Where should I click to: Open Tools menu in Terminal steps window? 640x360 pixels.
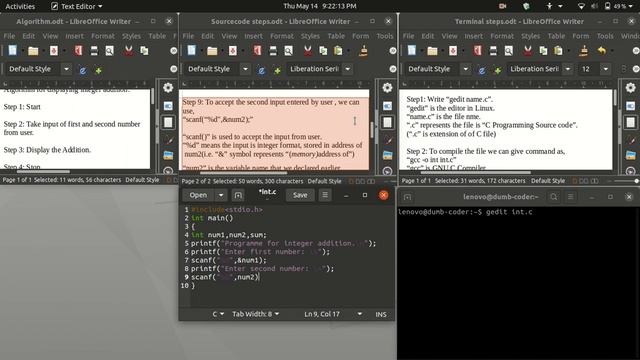pos(605,36)
